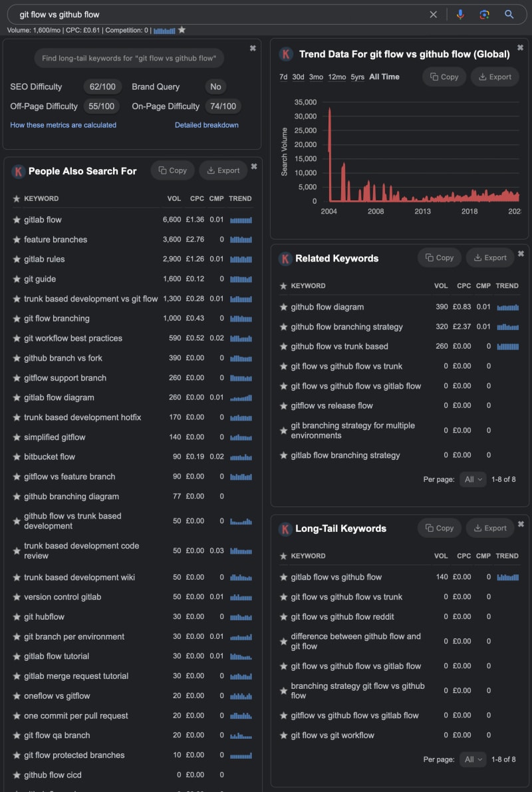Star the 'gitlab flow' keyword

(x=17, y=220)
